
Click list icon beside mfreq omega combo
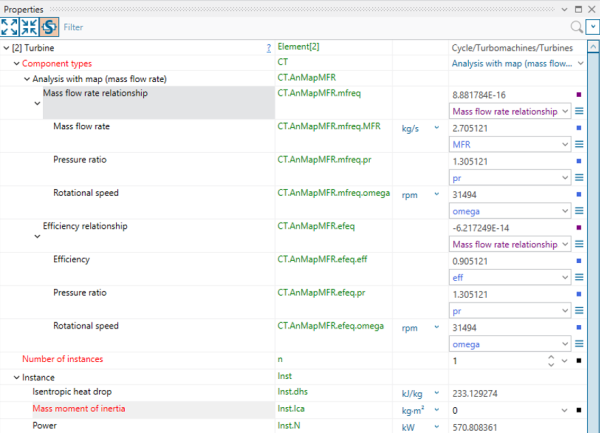point(579,211)
